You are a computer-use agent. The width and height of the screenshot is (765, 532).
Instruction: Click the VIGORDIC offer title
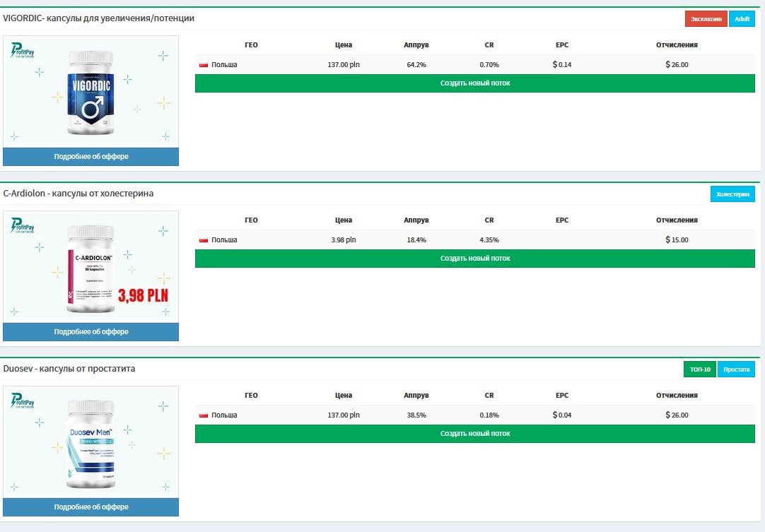[98, 18]
